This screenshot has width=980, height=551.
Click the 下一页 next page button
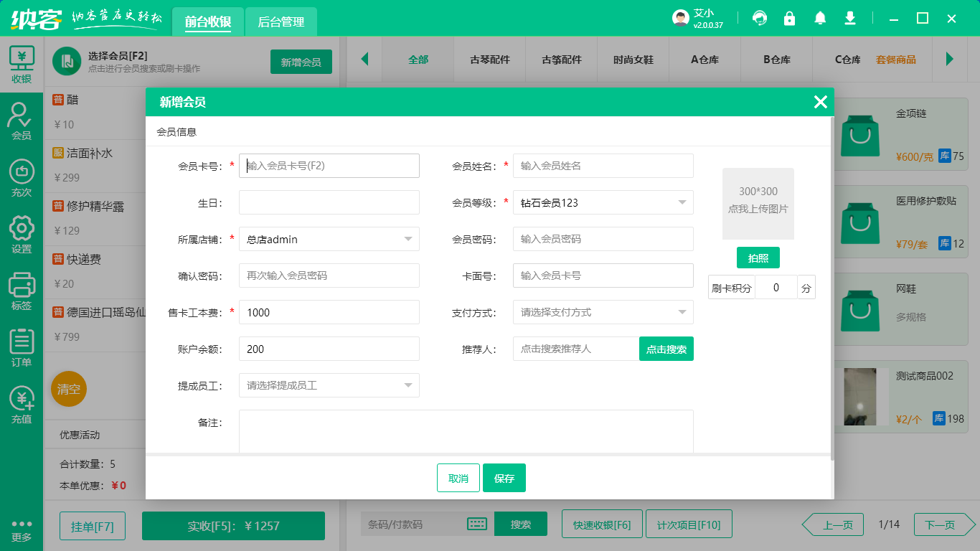(x=944, y=524)
